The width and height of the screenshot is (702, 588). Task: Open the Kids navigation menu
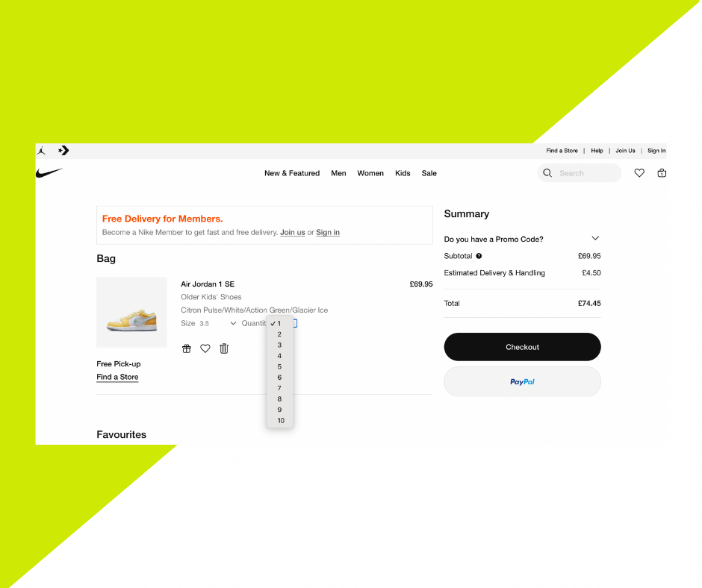pyautogui.click(x=403, y=173)
